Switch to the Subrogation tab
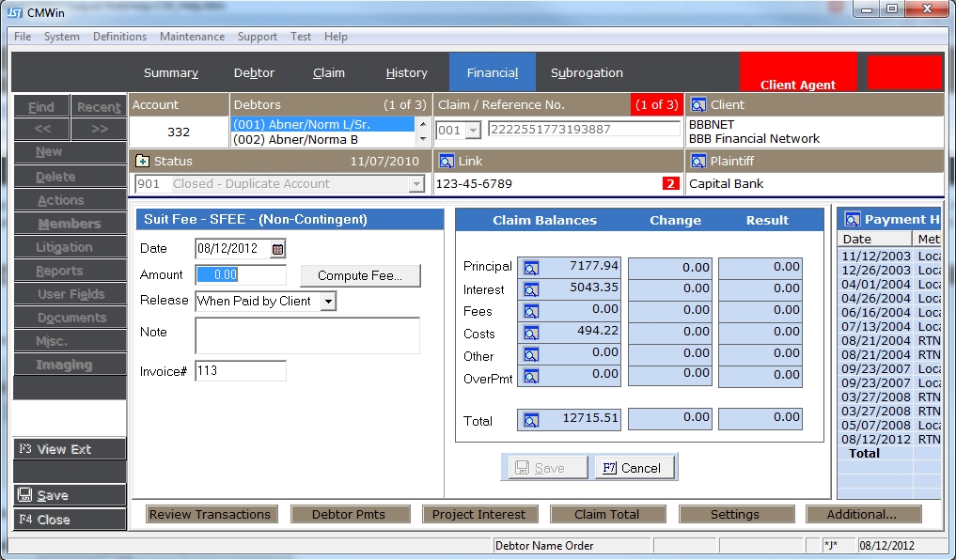Image resolution: width=956 pixels, height=560 pixels. [588, 72]
